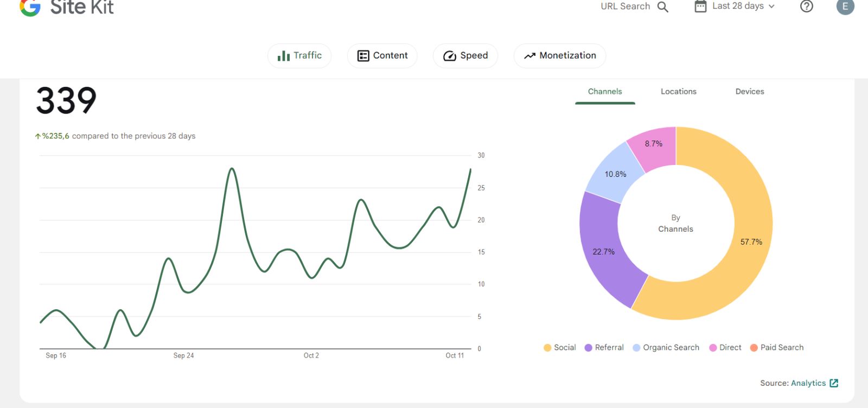Screen dimensions: 868x408
Task: Open the user account avatar E
Action: tap(845, 7)
